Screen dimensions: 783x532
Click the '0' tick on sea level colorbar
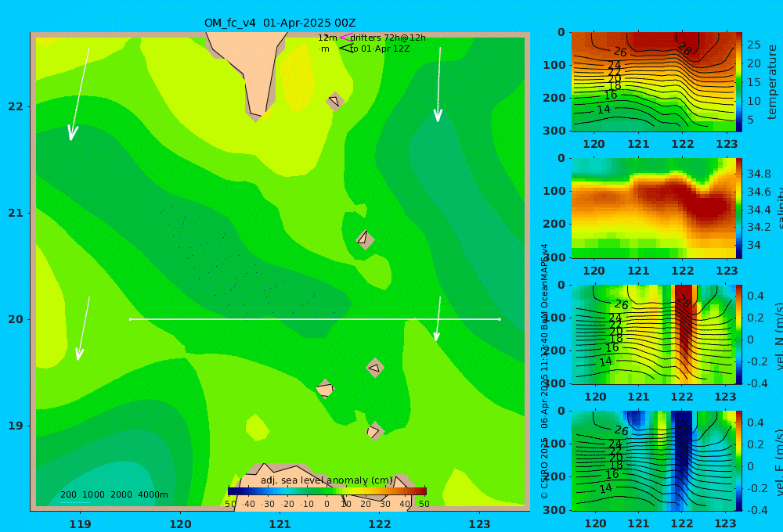(x=327, y=504)
